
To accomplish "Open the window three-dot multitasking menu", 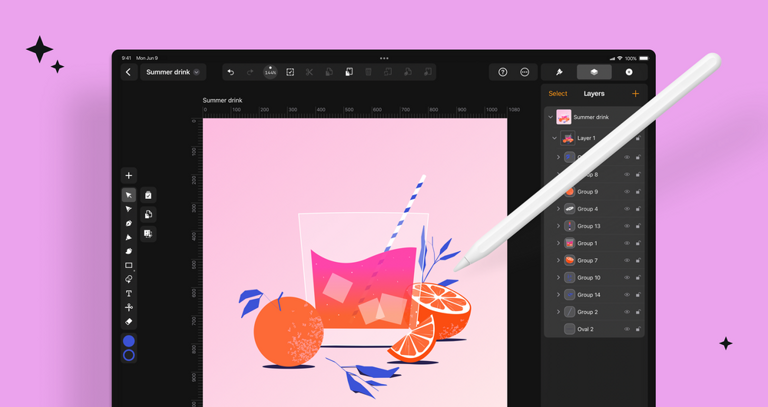I will click(x=384, y=58).
